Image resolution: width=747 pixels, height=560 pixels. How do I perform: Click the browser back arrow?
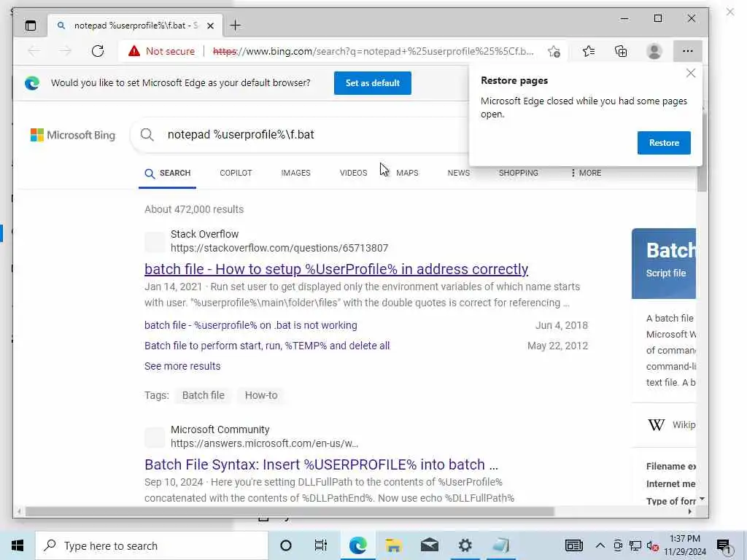[x=34, y=51]
